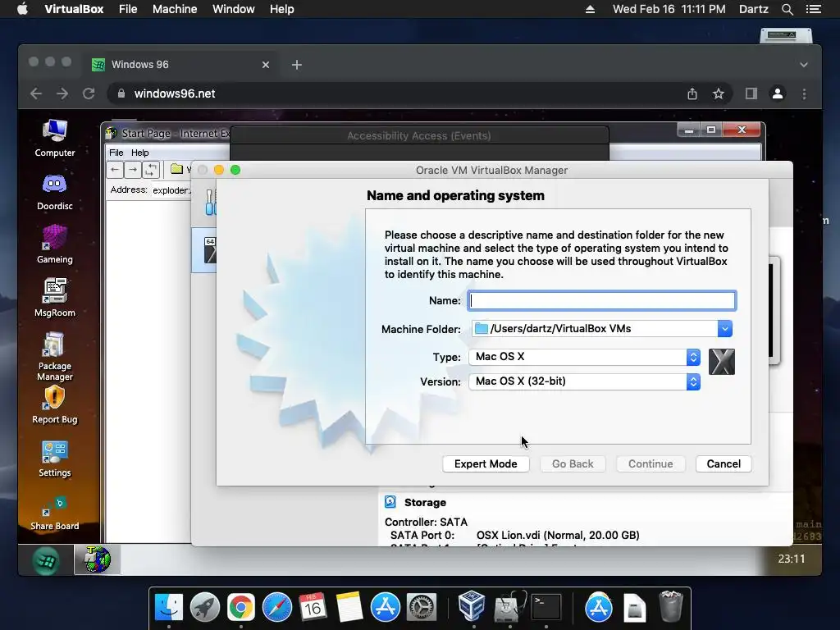840x630 pixels.
Task: Expand the Machine Folder dropdown
Action: [x=725, y=328]
